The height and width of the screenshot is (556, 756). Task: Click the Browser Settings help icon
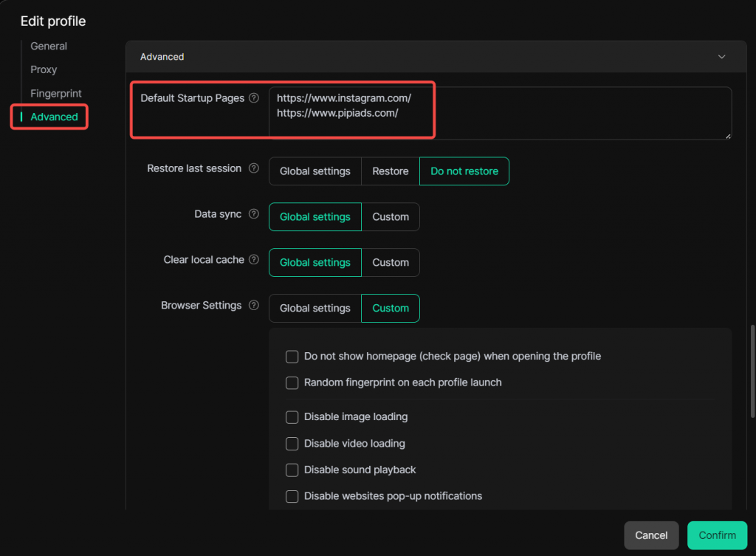(x=254, y=305)
